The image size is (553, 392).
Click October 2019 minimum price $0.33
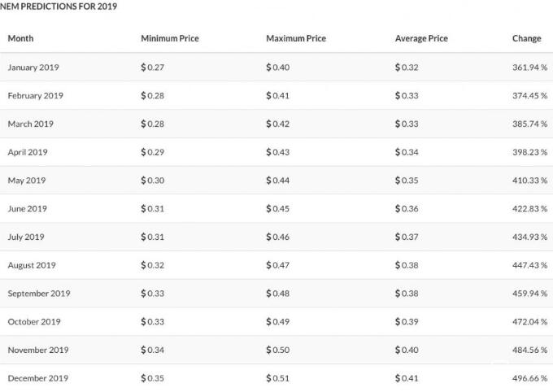(x=152, y=321)
